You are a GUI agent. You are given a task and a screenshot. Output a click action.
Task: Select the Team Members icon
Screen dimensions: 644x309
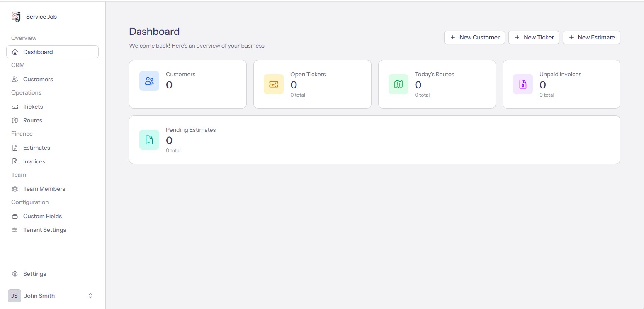click(x=15, y=189)
